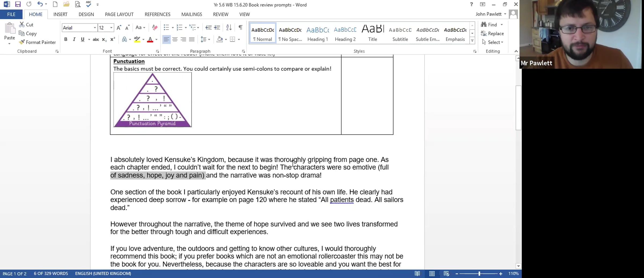Open the FILE tab
This screenshot has width=644, height=278.
(x=11, y=14)
